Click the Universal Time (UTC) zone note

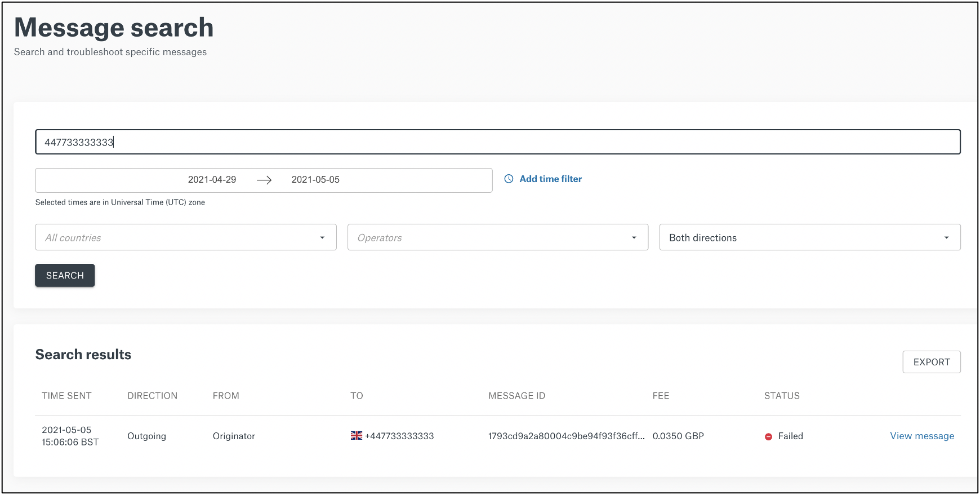click(x=120, y=202)
